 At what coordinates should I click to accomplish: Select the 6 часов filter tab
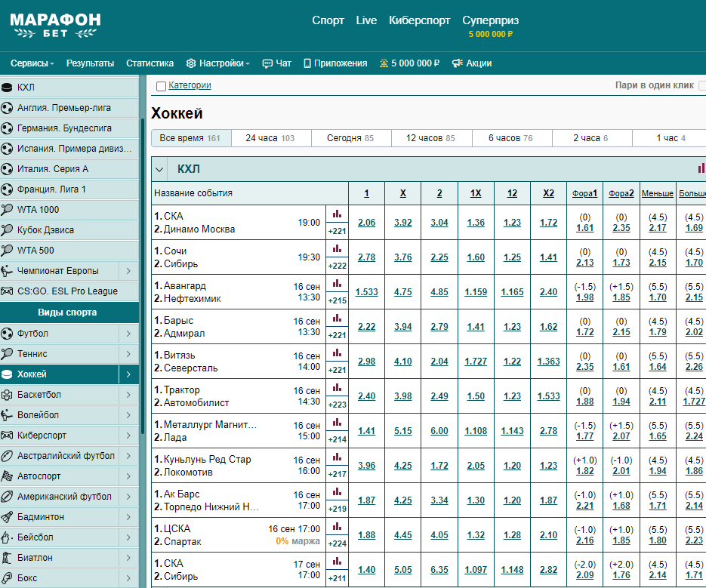[511, 138]
